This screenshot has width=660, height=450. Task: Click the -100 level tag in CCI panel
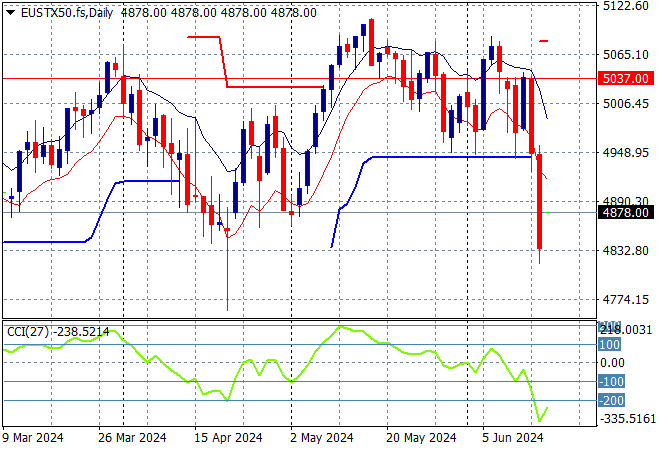coord(611,381)
